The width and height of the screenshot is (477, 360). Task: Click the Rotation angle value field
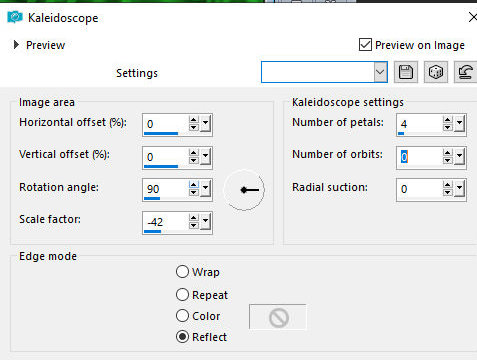(x=165, y=189)
